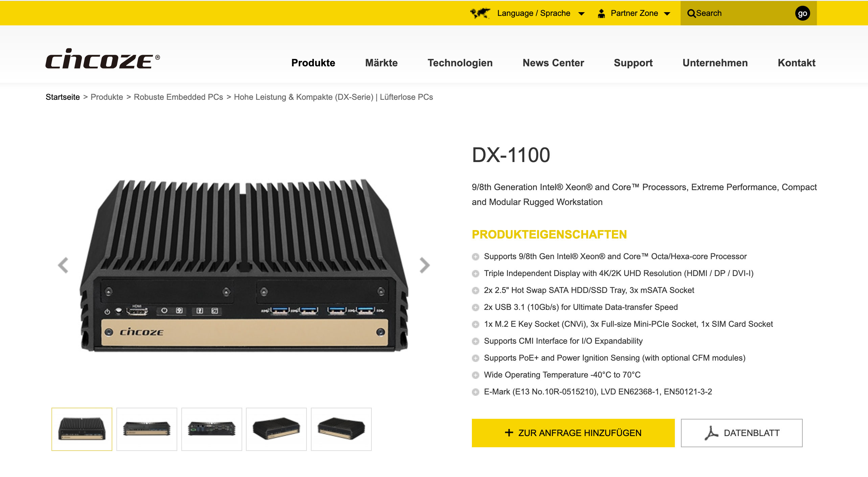Click the Cincoze logo
Screen dimensions: 868x477
coord(102,59)
